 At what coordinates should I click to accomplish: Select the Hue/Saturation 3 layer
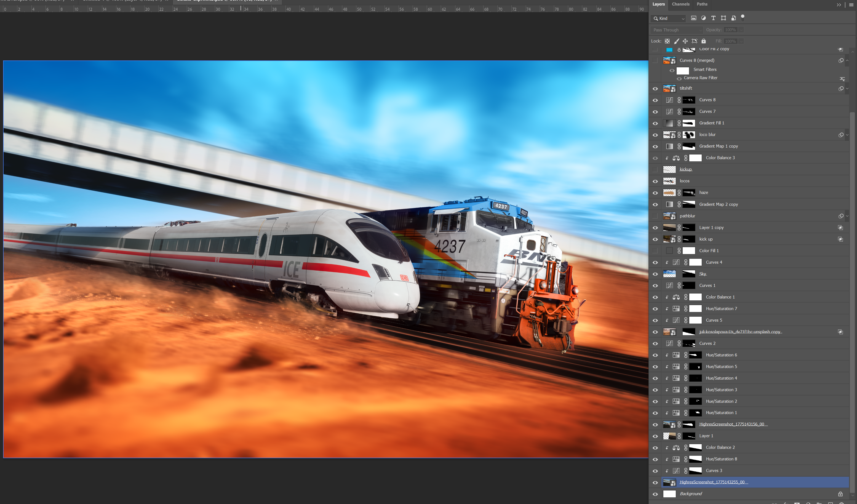(749, 390)
